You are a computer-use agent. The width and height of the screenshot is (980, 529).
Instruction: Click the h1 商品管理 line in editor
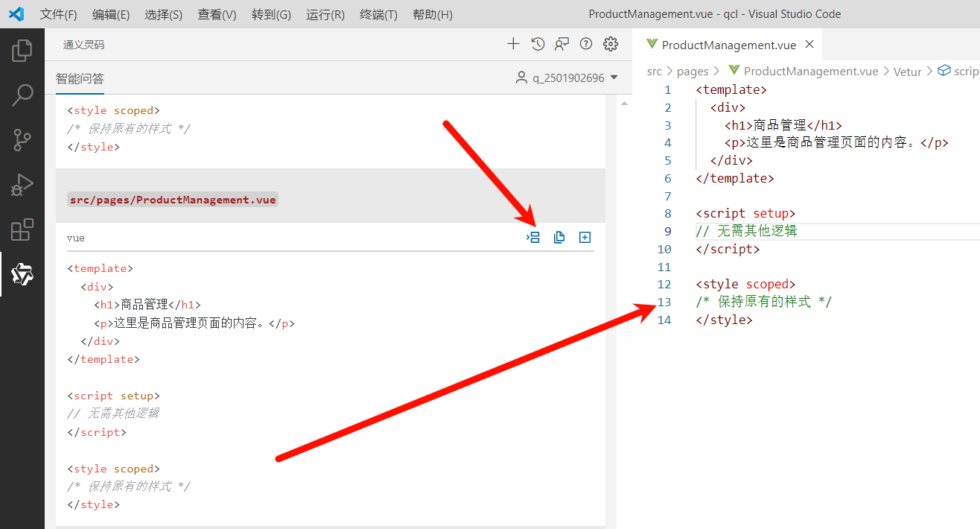(783, 125)
